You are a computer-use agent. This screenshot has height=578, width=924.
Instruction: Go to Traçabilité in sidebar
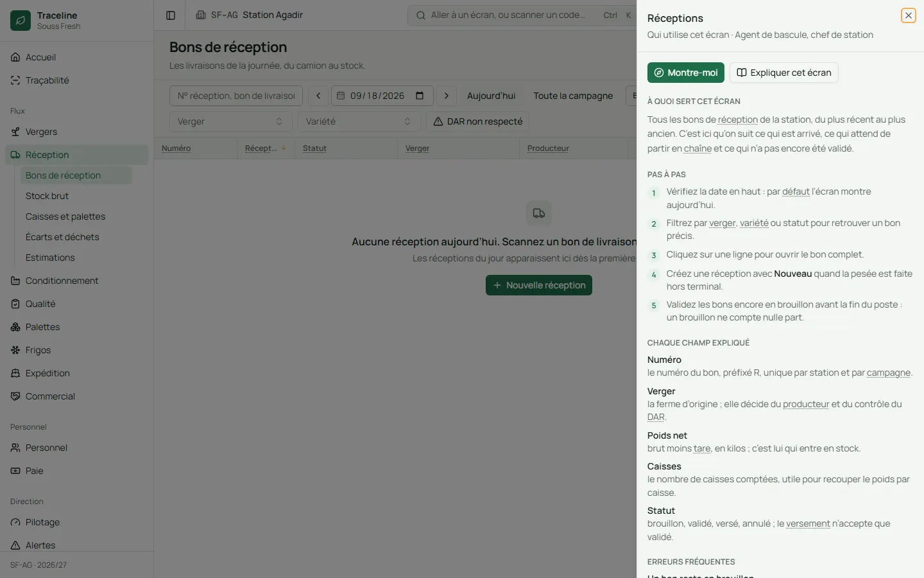[x=76, y=80]
